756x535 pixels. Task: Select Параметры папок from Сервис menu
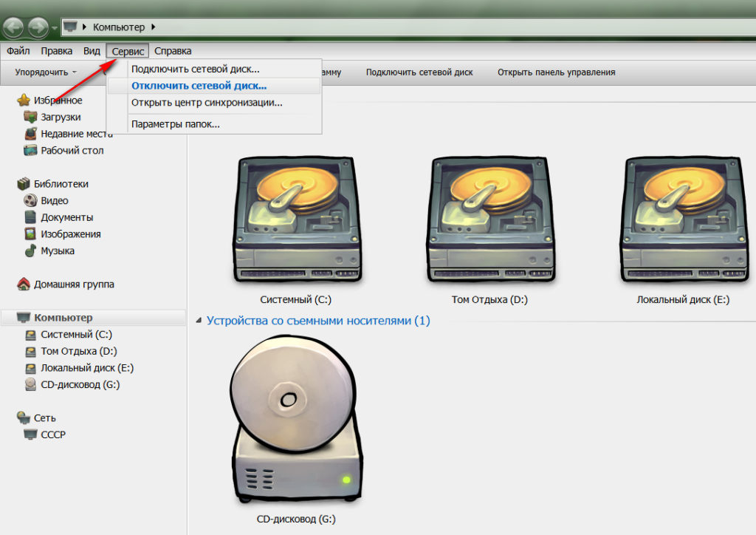[x=175, y=124]
